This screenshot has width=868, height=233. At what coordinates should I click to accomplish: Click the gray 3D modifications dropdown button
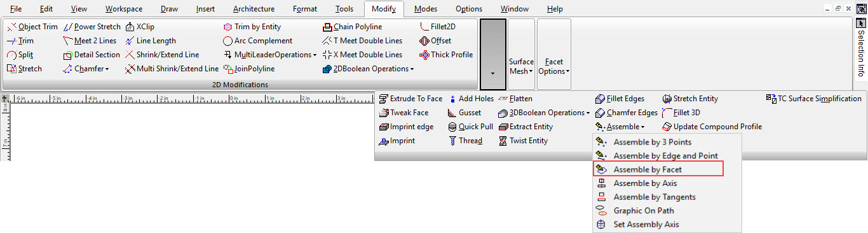click(493, 54)
